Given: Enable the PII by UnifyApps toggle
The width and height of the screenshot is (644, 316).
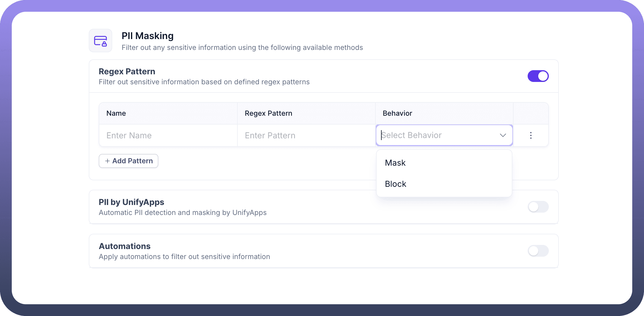Looking at the screenshot, I should click(x=538, y=207).
